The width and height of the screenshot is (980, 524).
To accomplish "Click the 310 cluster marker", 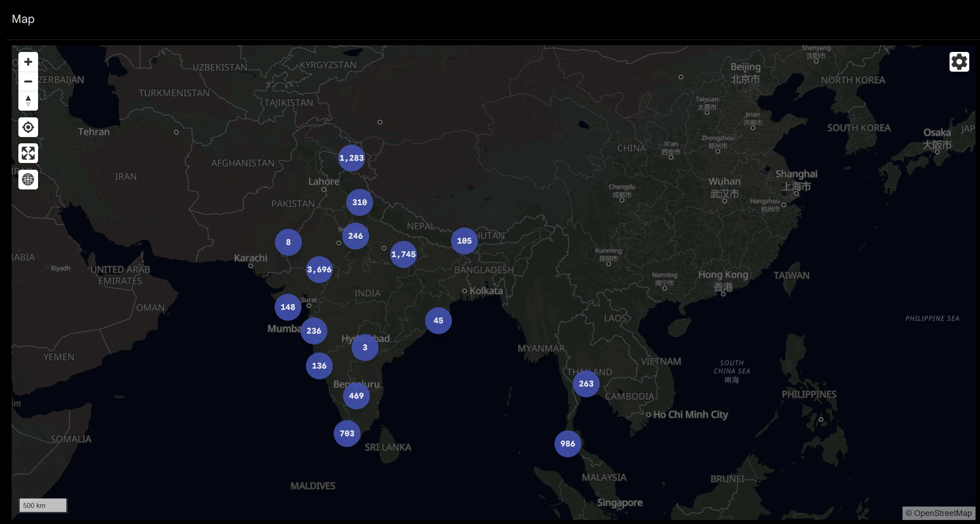I will [x=360, y=202].
